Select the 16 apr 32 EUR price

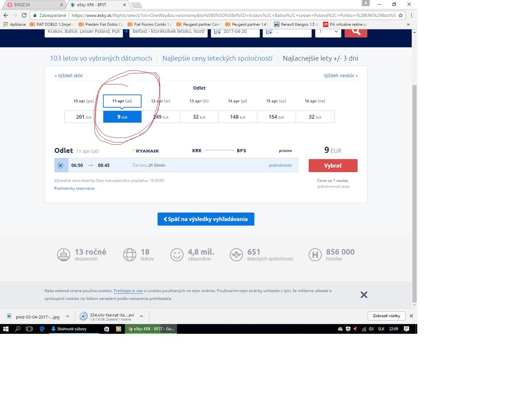click(x=315, y=117)
